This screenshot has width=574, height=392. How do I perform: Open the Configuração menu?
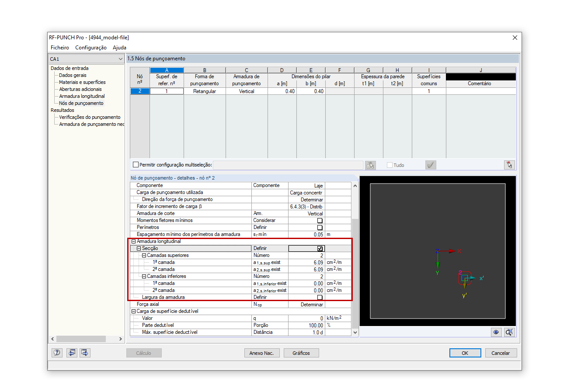pyautogui.click(x=91, y=48)
